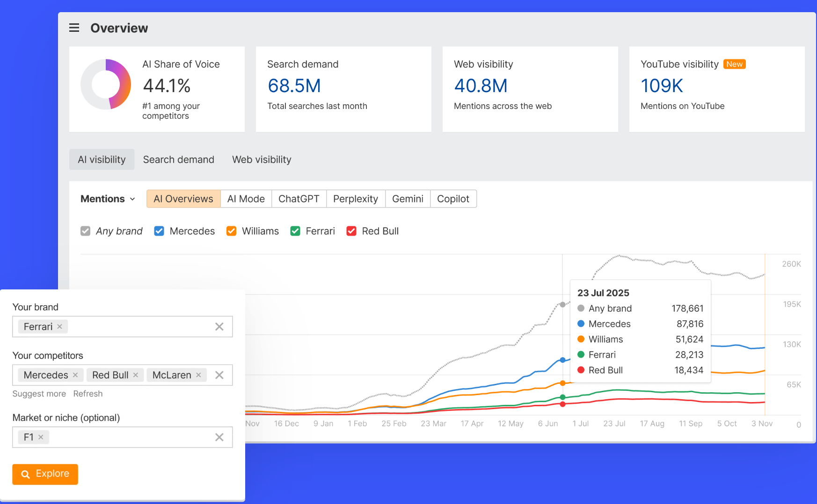817x504 pixels.
Task: Uncheck the Ferrari brand filter
Action: [x=295, y=230]
